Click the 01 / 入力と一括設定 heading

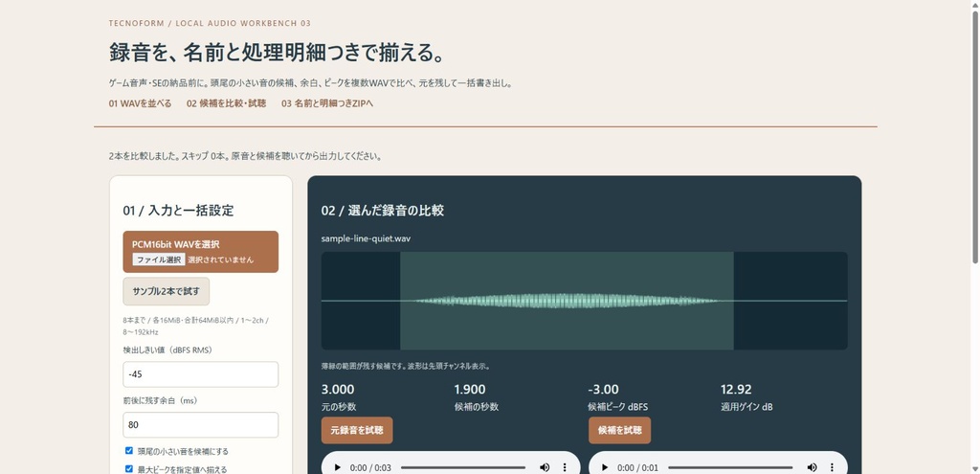(178, 211)
